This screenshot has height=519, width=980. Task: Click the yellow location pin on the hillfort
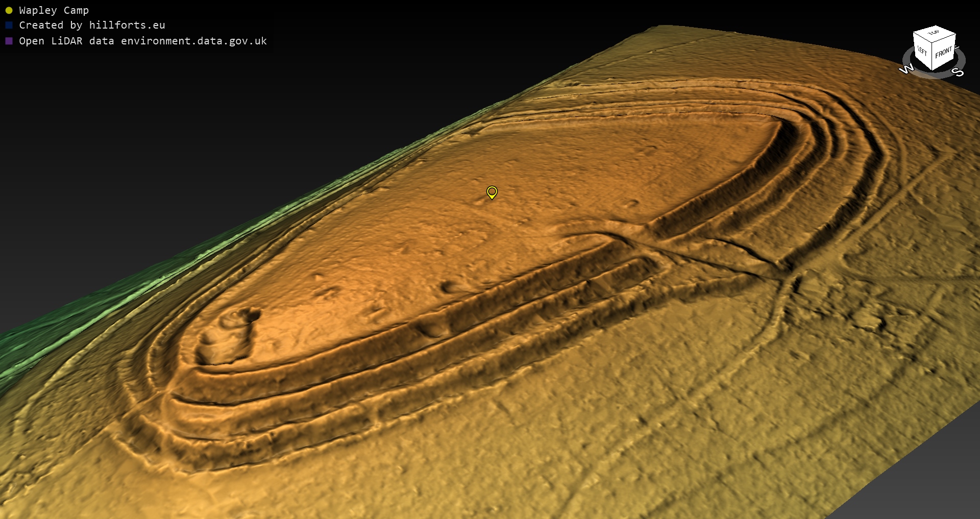(492, 192)
